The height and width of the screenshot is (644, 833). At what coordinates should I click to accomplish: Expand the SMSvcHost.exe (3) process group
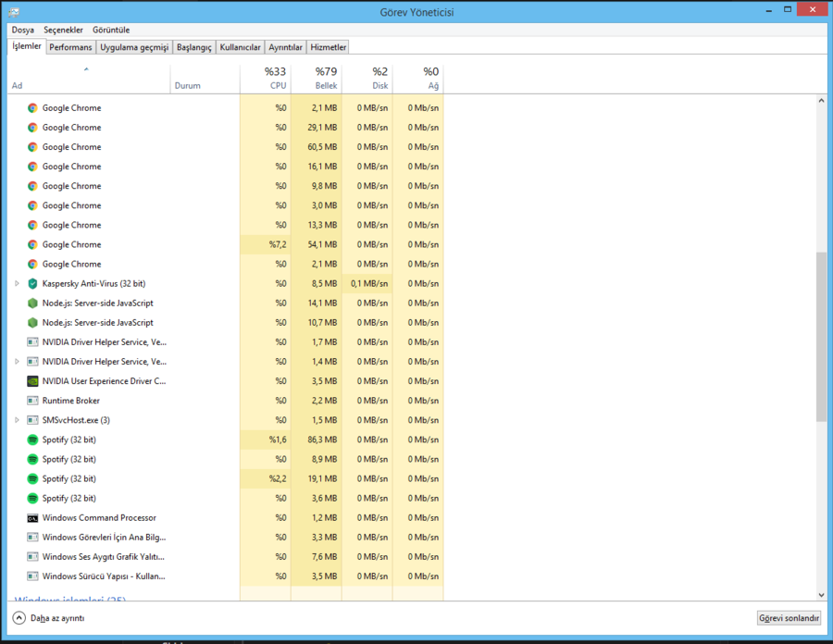click(x=17, y=420)
